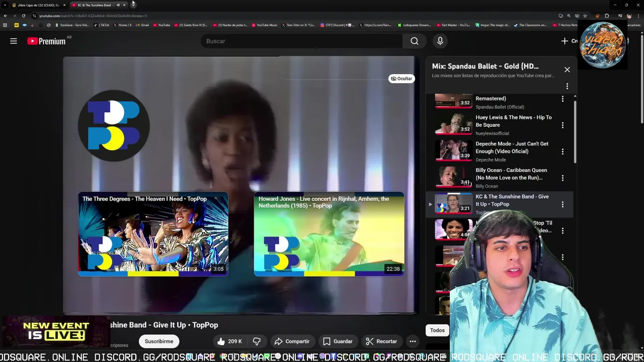Mute the audio icon on YouTube tab
The image size is (644, 362).
coord(118,5)
